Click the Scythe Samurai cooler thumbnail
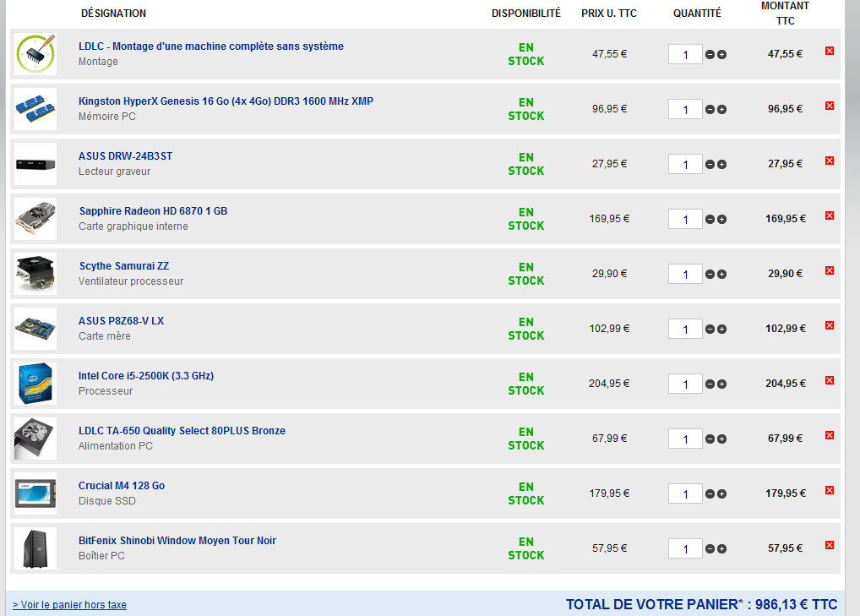The image size is (860, 616). point(35,274)
